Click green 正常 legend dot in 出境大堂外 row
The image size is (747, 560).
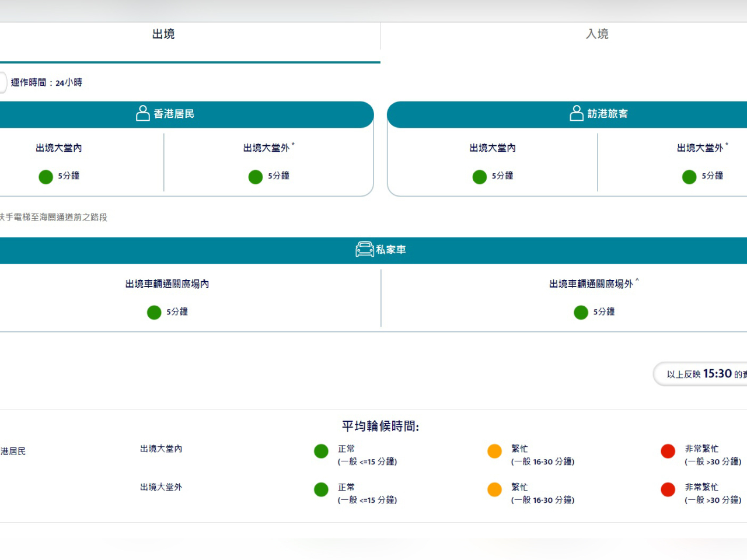coord(321,489)
